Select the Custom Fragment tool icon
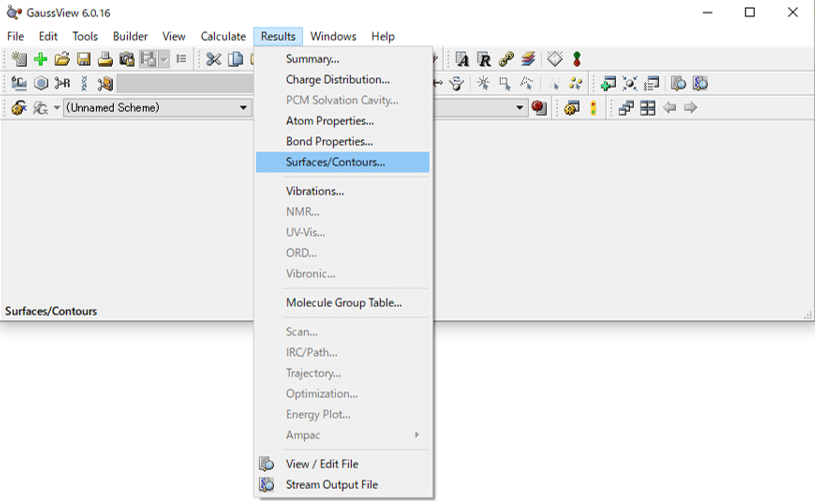Screen dimensions: 815x501 tap(105, 83)
